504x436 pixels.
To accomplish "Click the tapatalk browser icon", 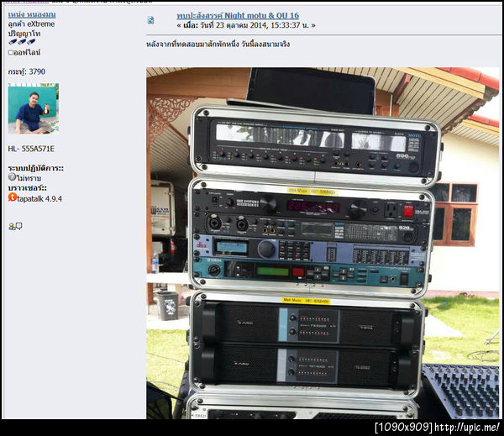I will (13, 197).
